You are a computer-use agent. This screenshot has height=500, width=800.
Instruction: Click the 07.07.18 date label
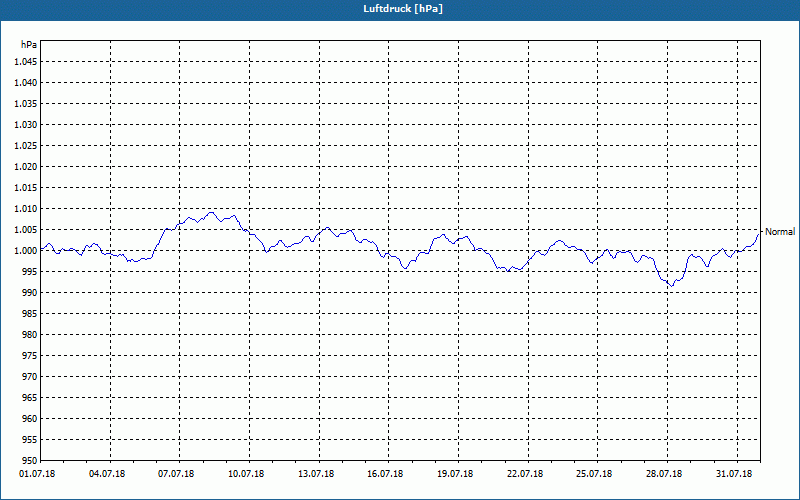click(x=176, y=474)
